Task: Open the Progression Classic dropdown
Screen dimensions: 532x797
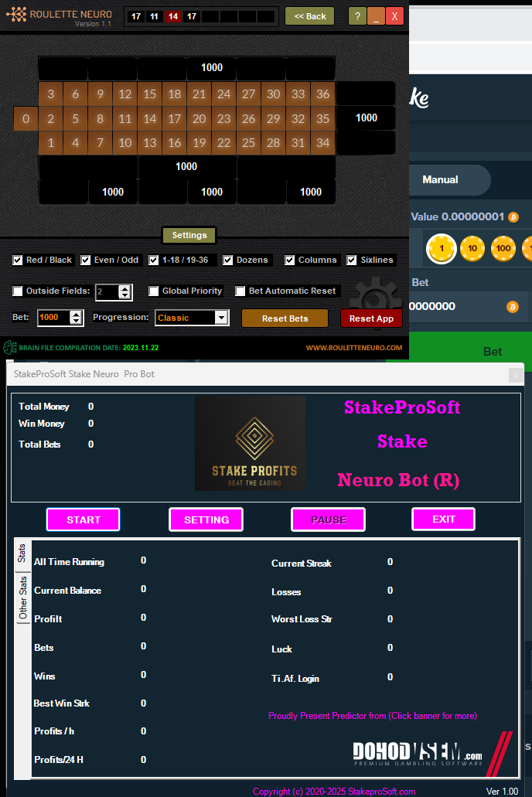Action: point(221,318)
